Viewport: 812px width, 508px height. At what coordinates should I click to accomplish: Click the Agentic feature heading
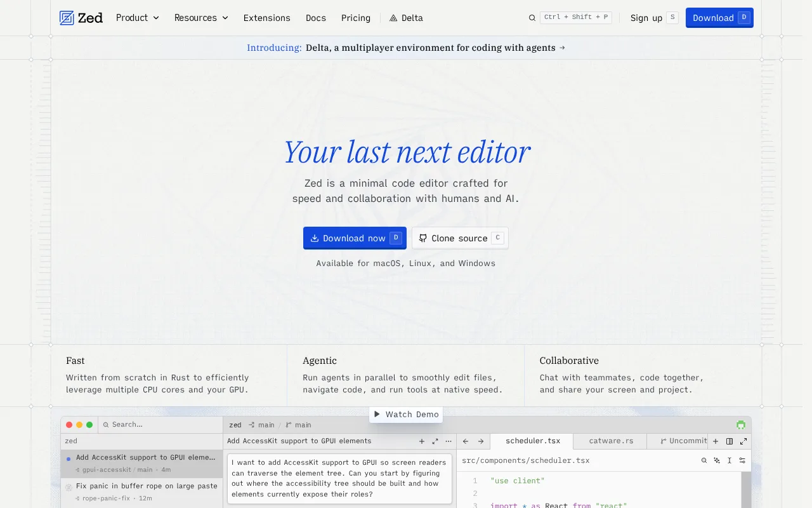[320, 360]
